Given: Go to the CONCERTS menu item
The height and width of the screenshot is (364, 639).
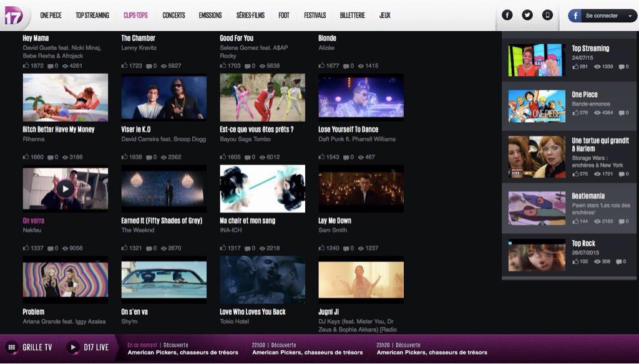Looking at the screenshot, I should 173,16.
